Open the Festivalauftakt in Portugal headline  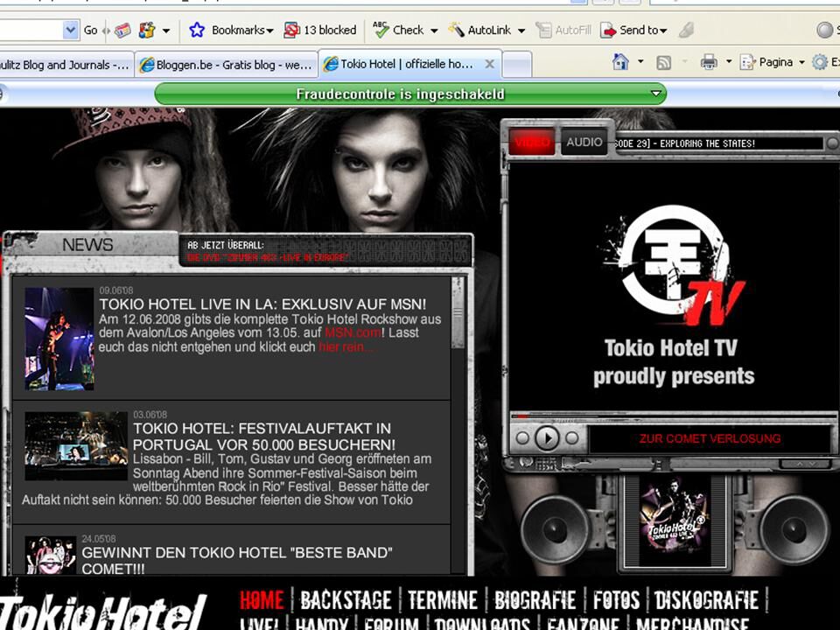click(x=264, y=437)
